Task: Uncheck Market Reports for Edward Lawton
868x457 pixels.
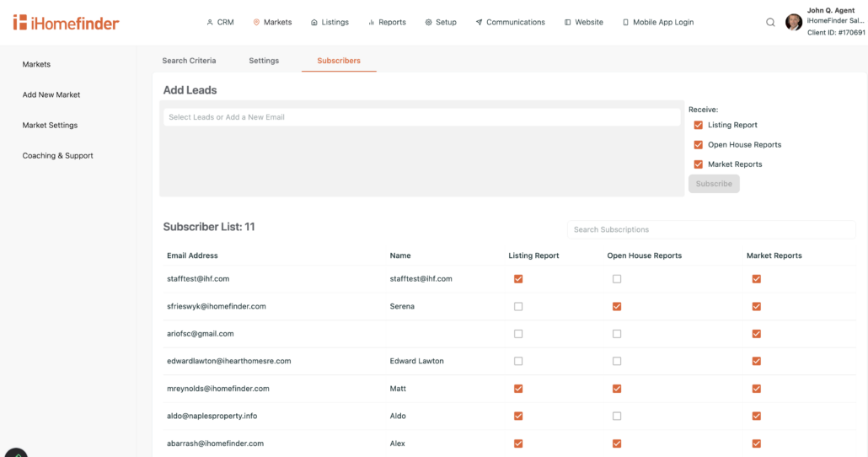Action: tap(756, 361)
